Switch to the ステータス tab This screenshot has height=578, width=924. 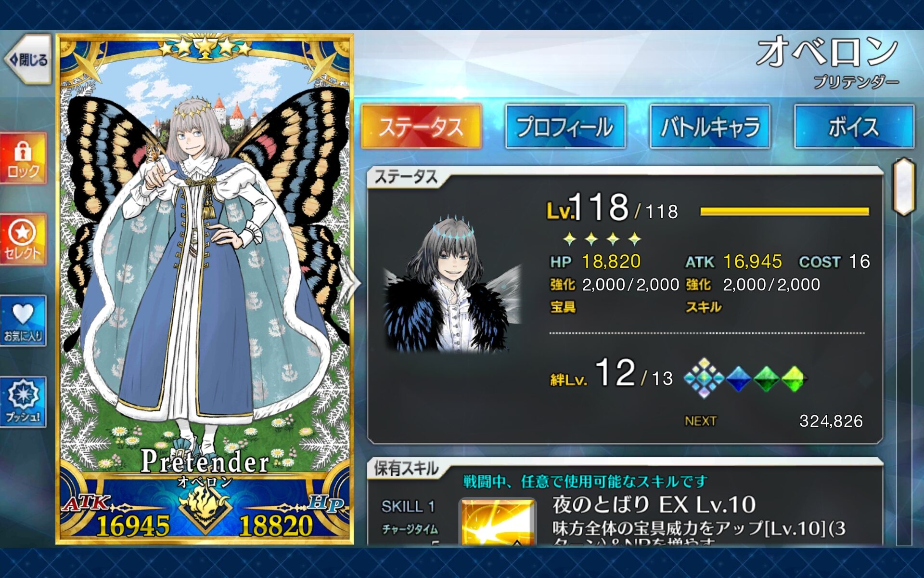click(421, 127)
